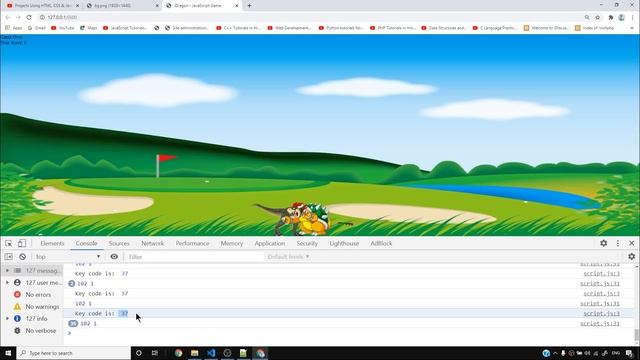
Task: Switch to the Elements tab
Action: (52, 243)
